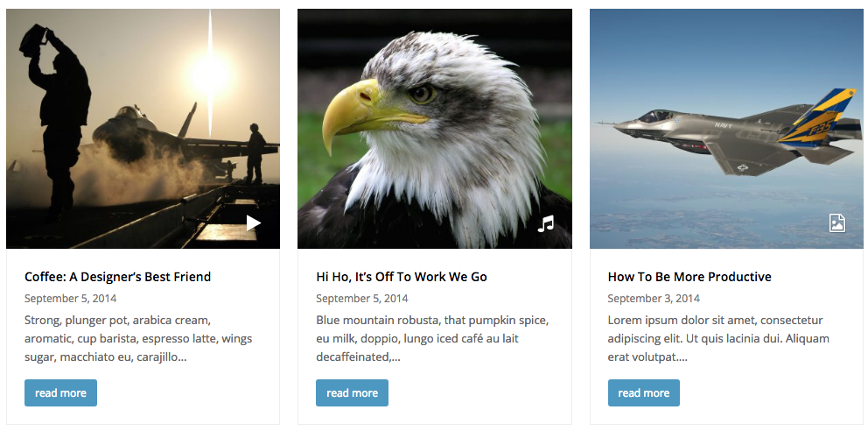Image resolution: width=868 pixels, height=431 pixels.
Task: Open "How To Be More Productive" post title
Action: click(x=689, y=277)
